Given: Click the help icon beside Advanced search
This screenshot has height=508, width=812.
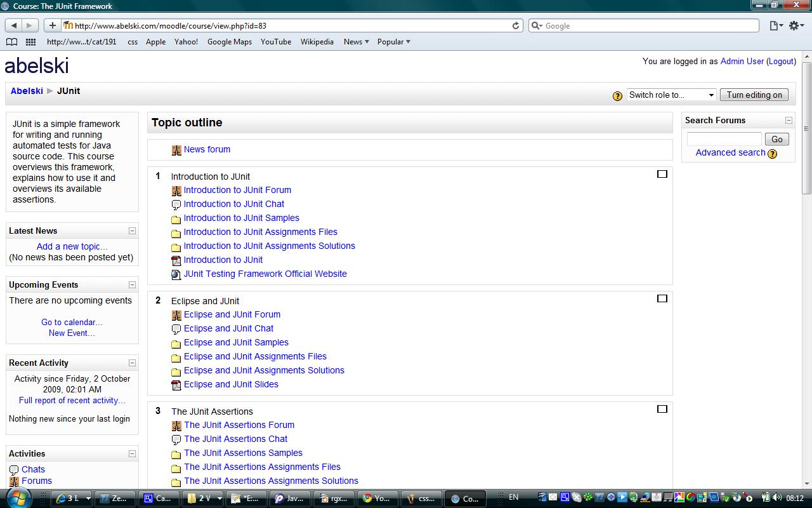Looking at the screenshot, I should [772, 154].
